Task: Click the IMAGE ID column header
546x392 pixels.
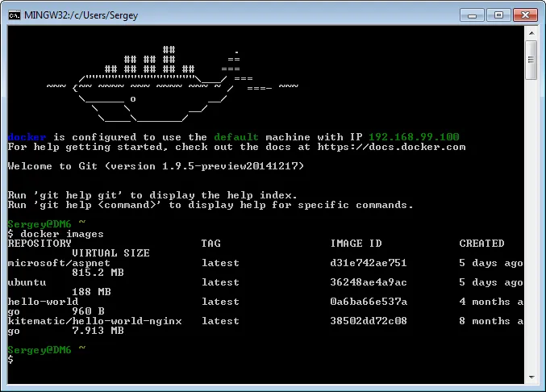Action: tap(356, 243)
